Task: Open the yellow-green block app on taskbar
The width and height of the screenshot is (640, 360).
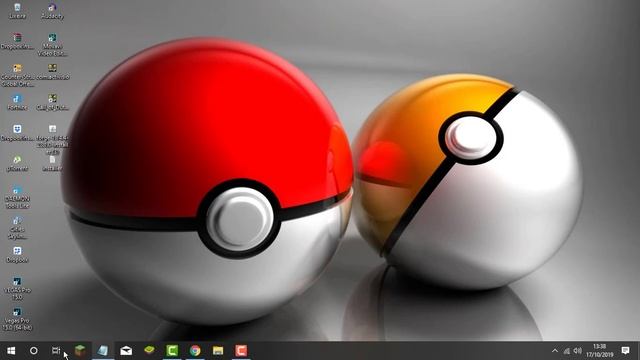Action: pyautogui.click(x=149, y=351)
